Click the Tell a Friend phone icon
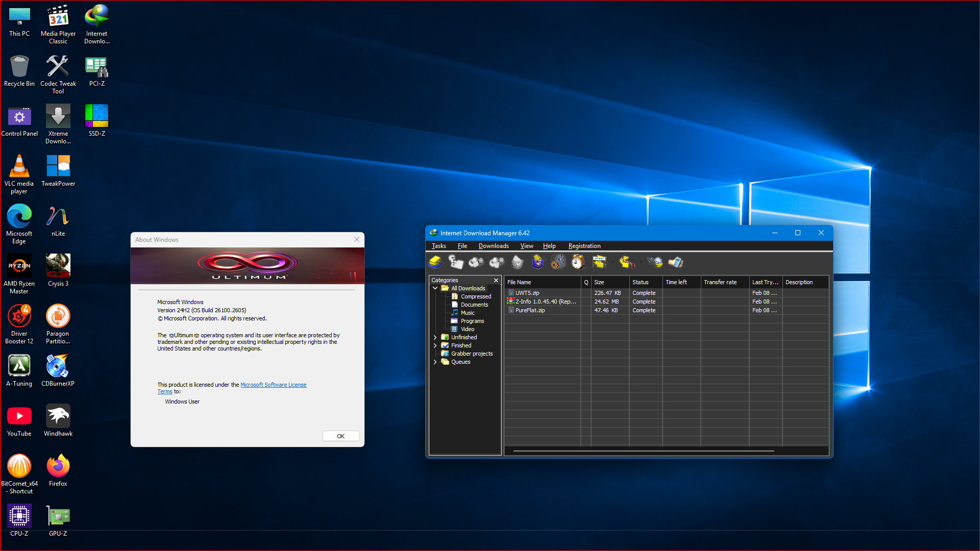Image resolution: width=980 pixels, height=551 pixels. (x=675, y=262)
